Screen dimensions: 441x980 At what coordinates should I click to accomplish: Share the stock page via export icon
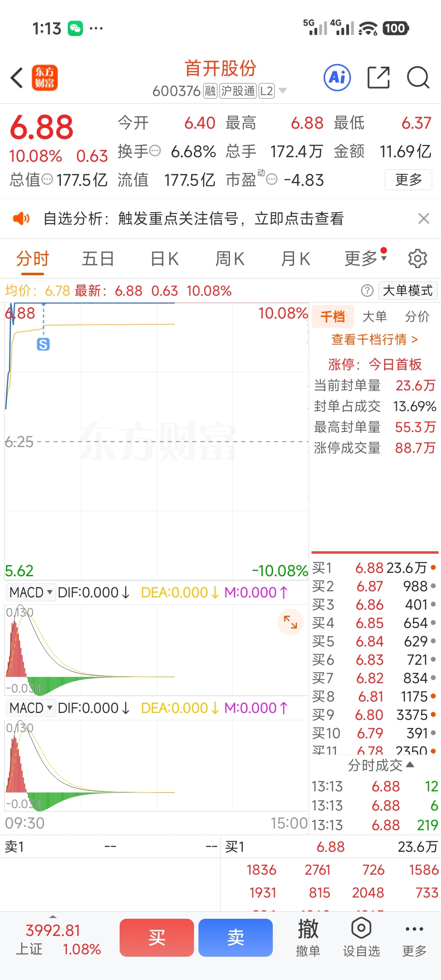pyautogui.click(x=379, y=77)
